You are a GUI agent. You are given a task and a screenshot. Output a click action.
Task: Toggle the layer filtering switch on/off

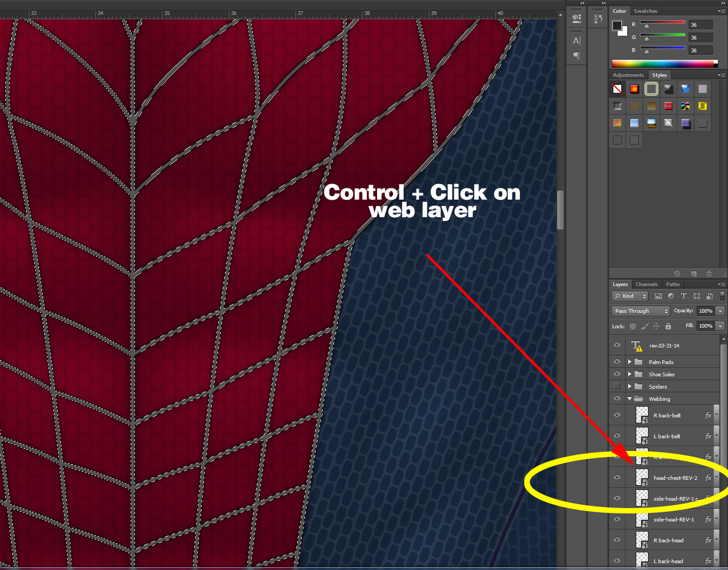[722, 296]
